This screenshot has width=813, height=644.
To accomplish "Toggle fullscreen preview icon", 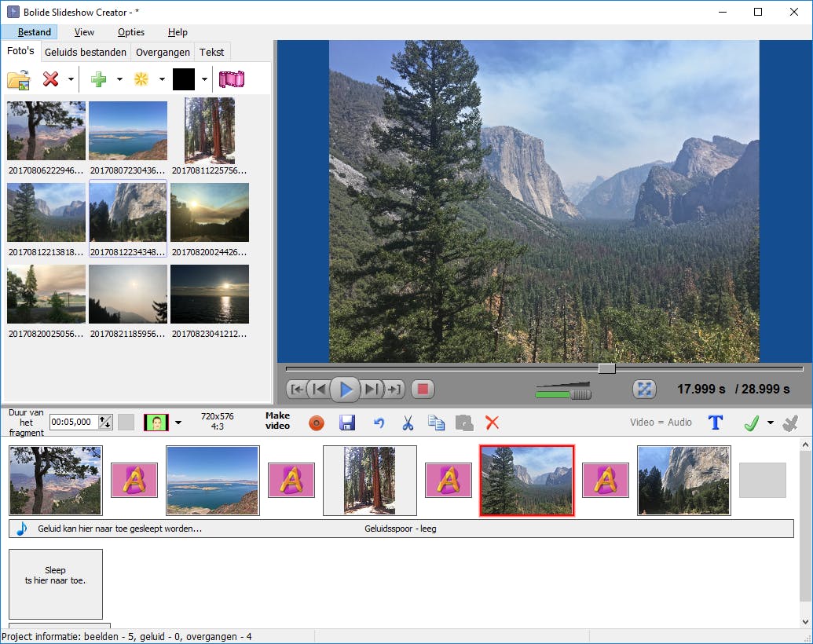I will [644, 389].
